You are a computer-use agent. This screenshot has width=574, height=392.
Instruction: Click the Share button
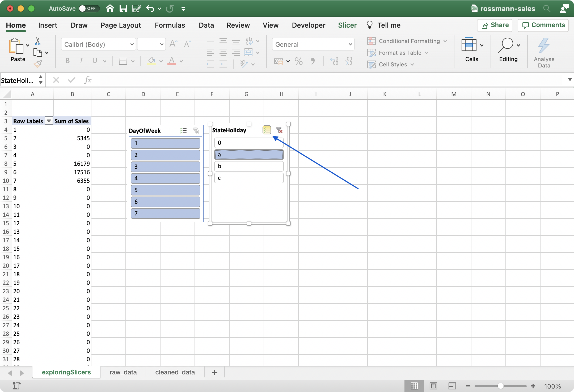point(495,25)
